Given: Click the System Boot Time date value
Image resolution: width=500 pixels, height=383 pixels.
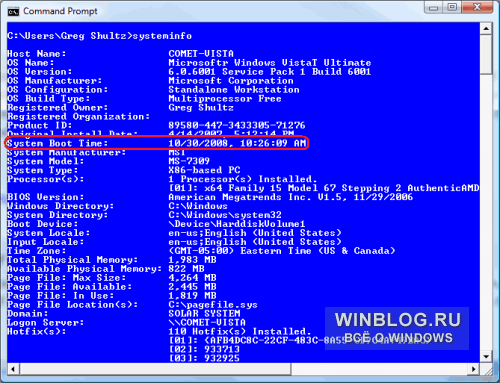Looking at the screenshot, I should click(237, 143).
